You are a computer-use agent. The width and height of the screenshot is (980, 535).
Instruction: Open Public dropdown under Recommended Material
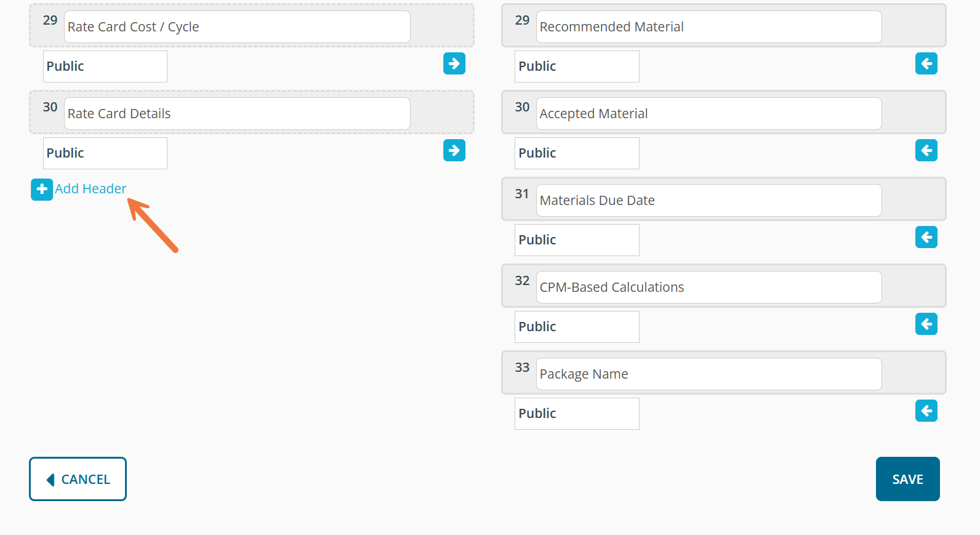(x=577, y=66)
